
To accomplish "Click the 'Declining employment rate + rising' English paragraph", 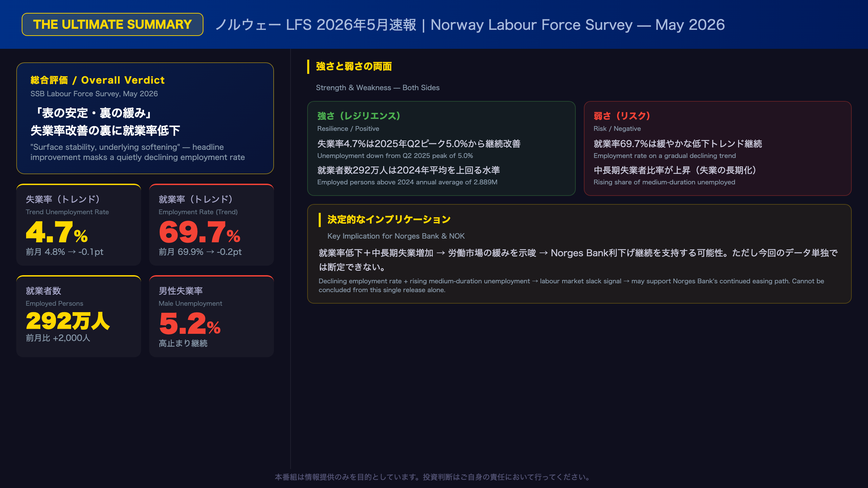I will coord(571,285).
